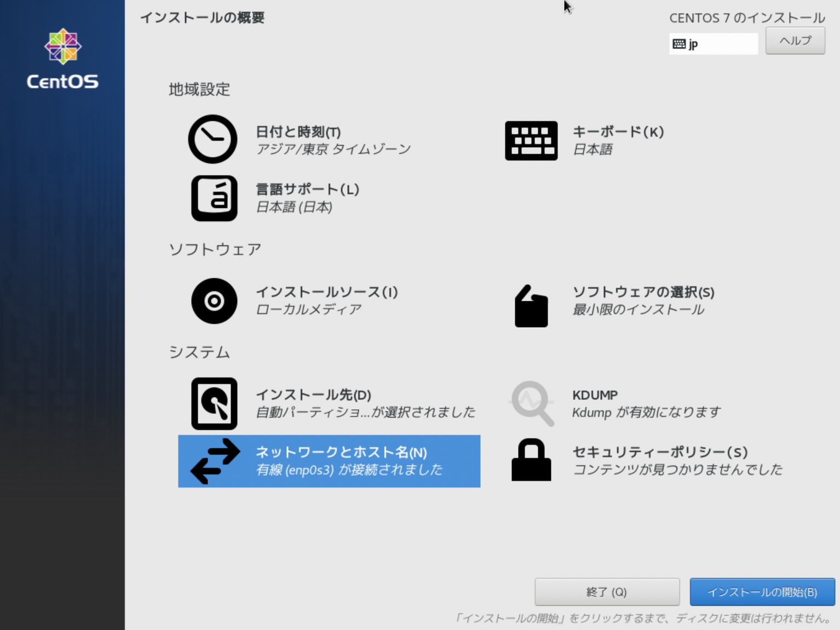
Task: Open the language support á icon
Action: click(x=214, y=198)
